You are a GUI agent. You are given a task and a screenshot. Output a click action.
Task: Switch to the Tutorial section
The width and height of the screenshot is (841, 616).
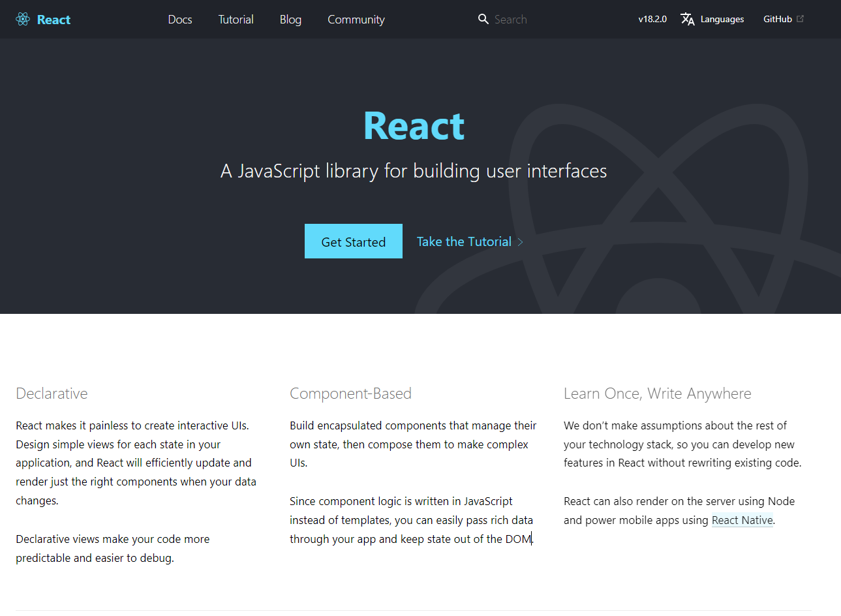[236, 20]
